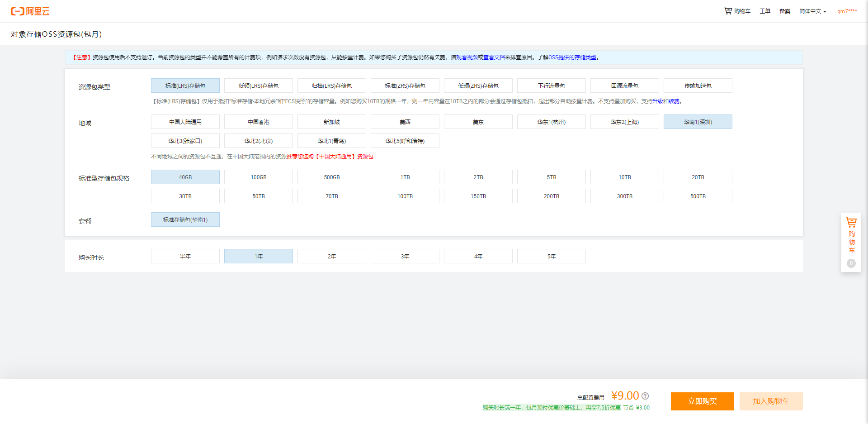Pick the 美东 region

(478, 122)
